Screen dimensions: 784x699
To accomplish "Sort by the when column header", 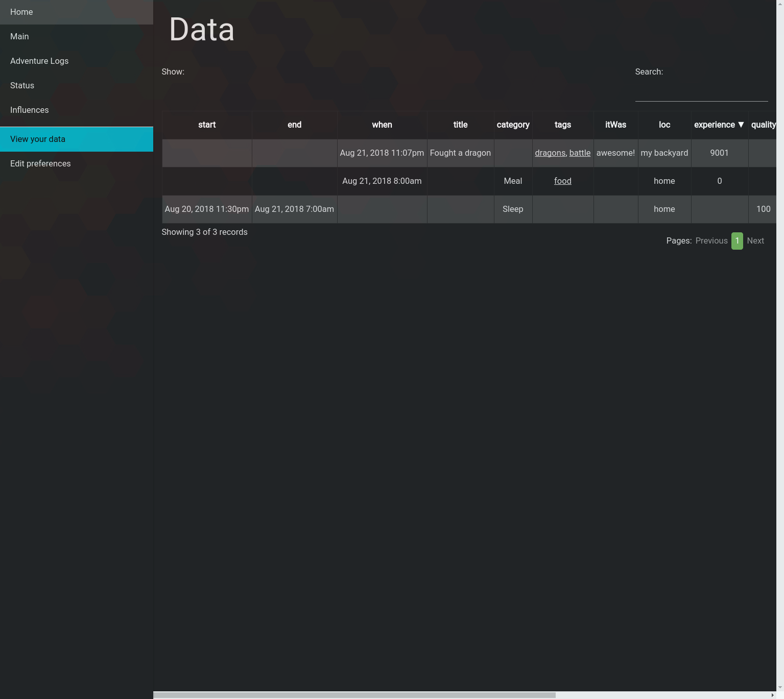I will coord(382,125).
